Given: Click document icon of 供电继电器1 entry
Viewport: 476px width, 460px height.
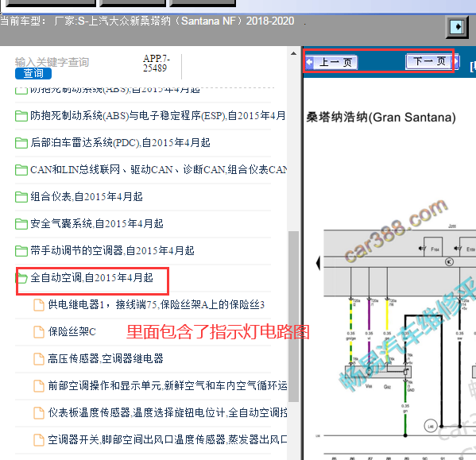Looking at the screenshot, I should click(39, 305).
